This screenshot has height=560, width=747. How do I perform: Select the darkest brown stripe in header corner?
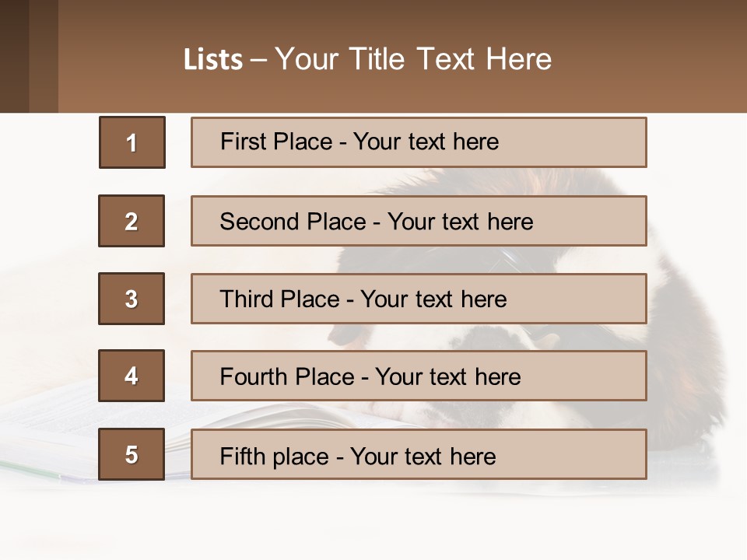[x=14, y=56]
